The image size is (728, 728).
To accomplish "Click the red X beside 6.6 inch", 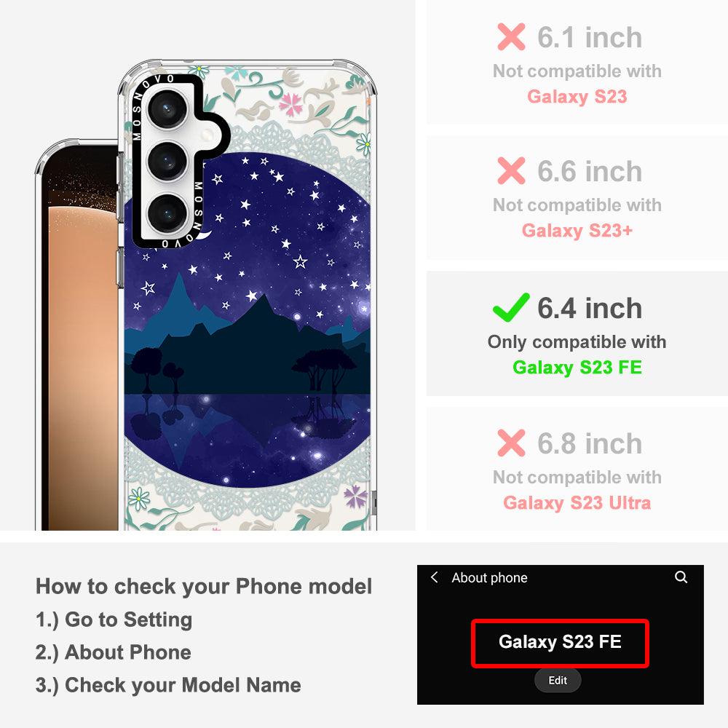I will point(511,170).
